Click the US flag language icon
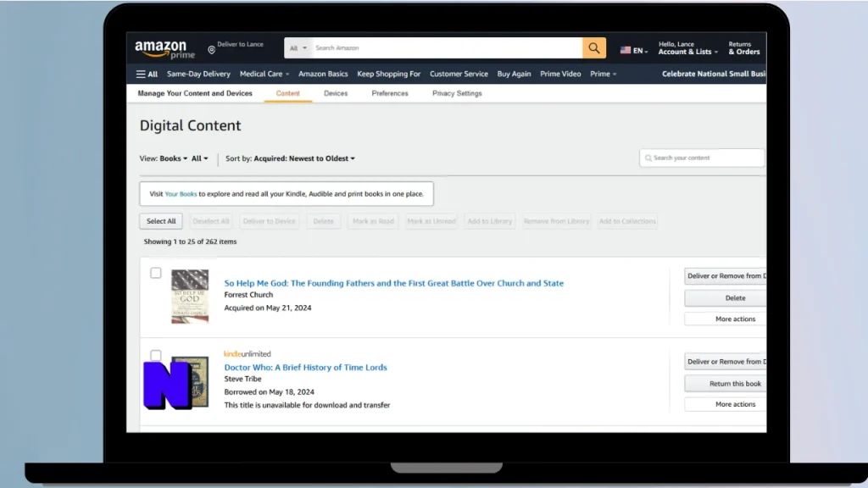This screenshot has width=868, height=488. tap(626, 50)
